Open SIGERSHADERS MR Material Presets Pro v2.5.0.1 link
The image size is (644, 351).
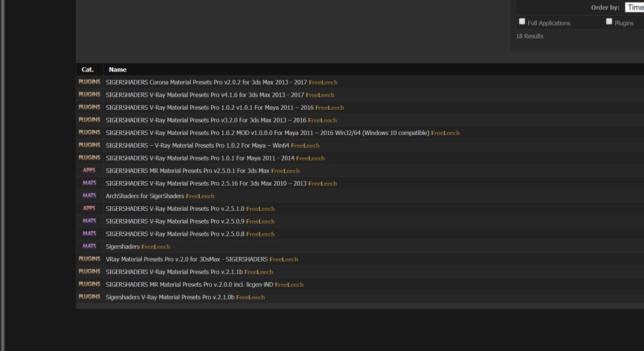(188, 171)
